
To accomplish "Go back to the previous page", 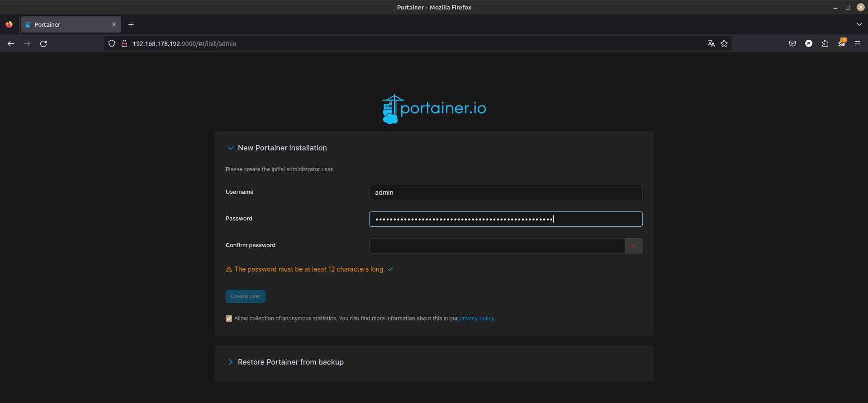I will [11, 43].
